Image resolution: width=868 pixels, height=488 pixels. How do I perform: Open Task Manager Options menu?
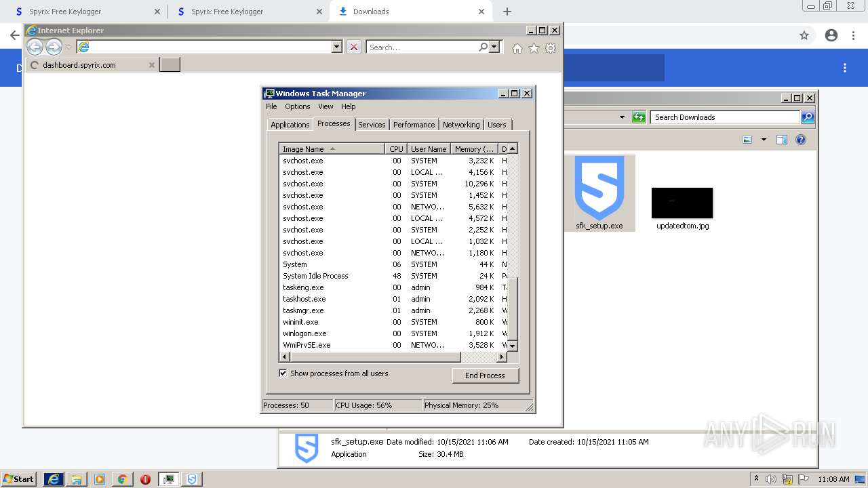click(x=297, y=106)
